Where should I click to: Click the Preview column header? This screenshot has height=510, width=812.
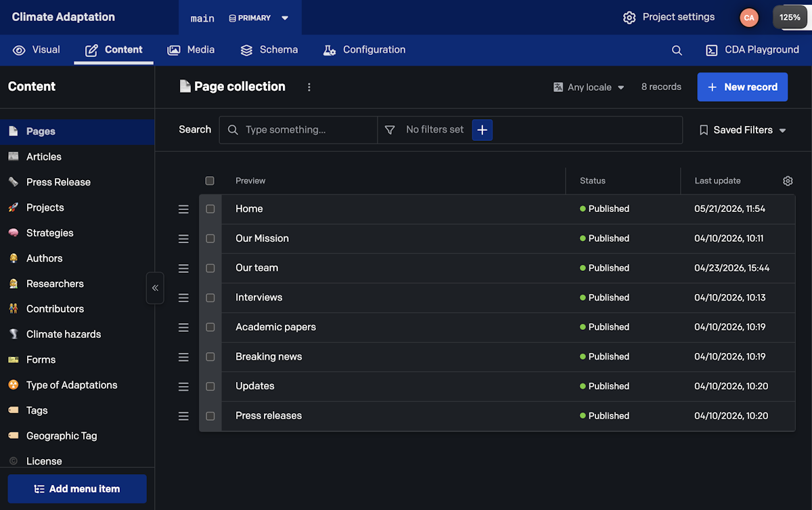250,181
